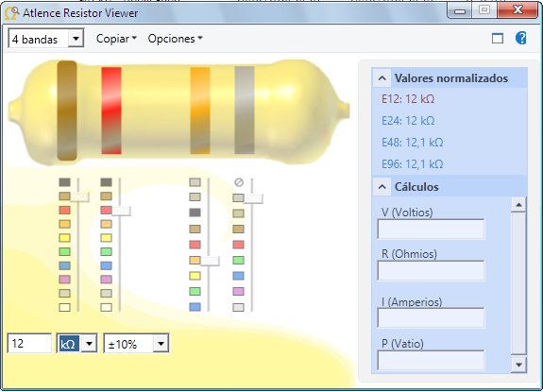The image size is (543, 392).
Task: Click the window view icon beside help
Action: tap(498, 38)
